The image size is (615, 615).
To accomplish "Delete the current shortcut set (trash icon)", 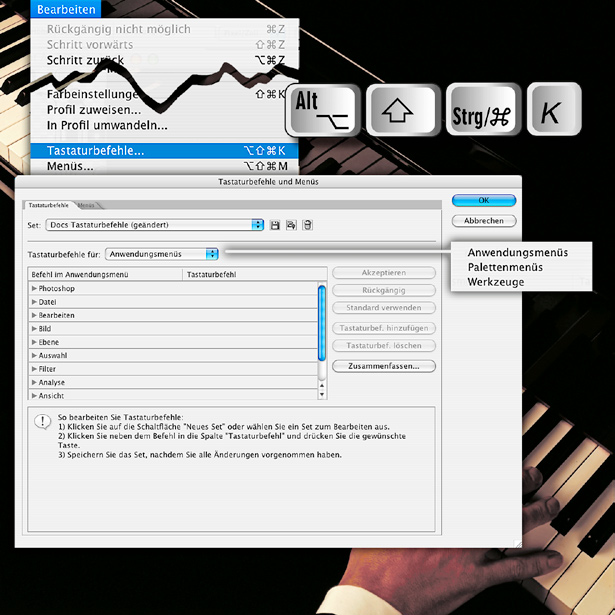I will 308,225.
